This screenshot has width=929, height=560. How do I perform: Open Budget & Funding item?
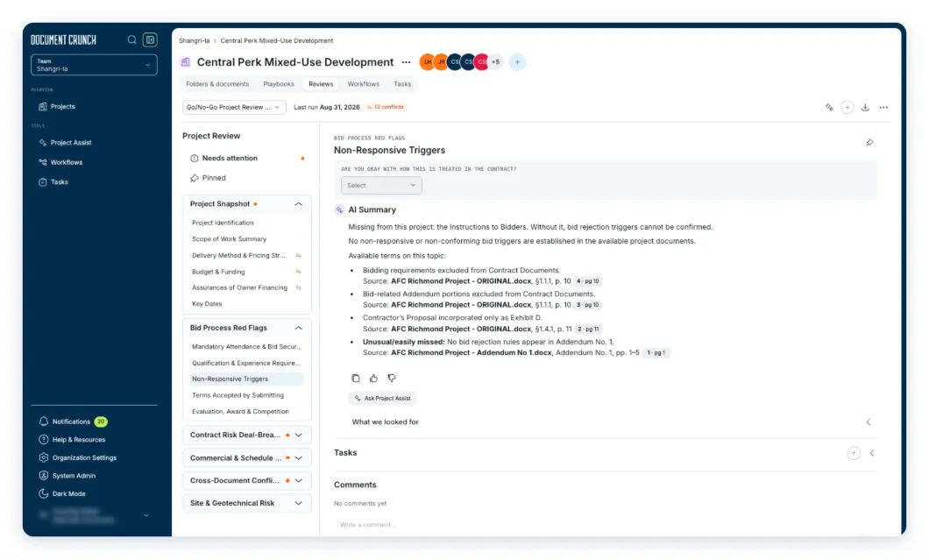click(x=218, y=272)
